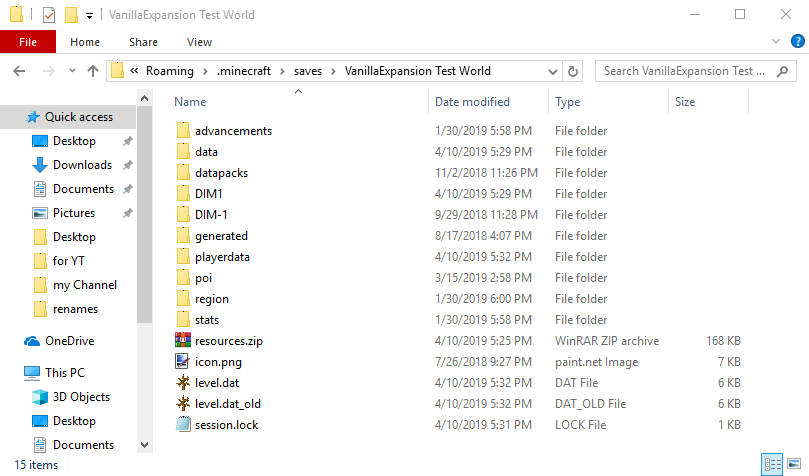This screenshot has width=809, height=476.
Task: Click the DIM-1 folder icon
Action: click(x=183, y=215)
